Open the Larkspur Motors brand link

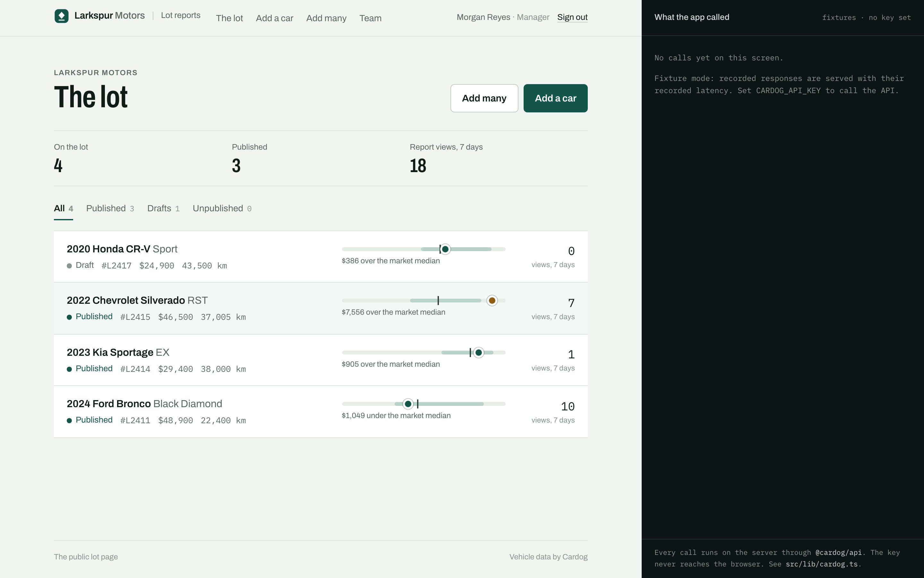click(100, 16)
